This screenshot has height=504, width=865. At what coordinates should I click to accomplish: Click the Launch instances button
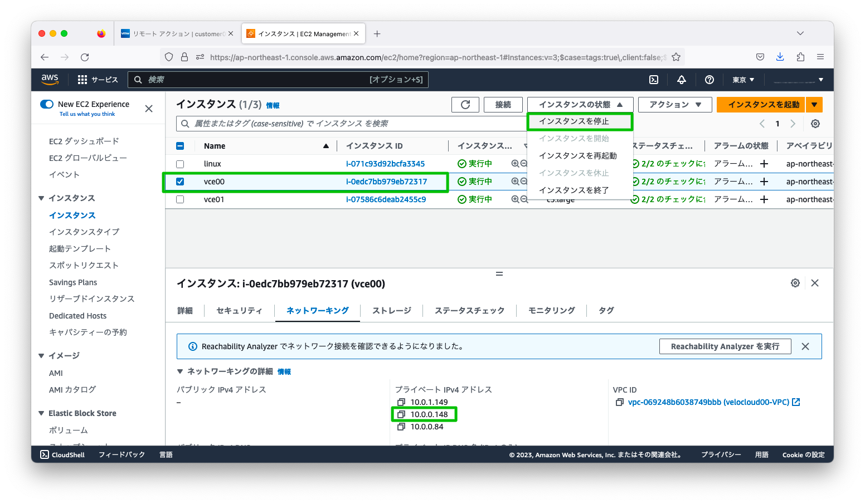tap(761, 105)
